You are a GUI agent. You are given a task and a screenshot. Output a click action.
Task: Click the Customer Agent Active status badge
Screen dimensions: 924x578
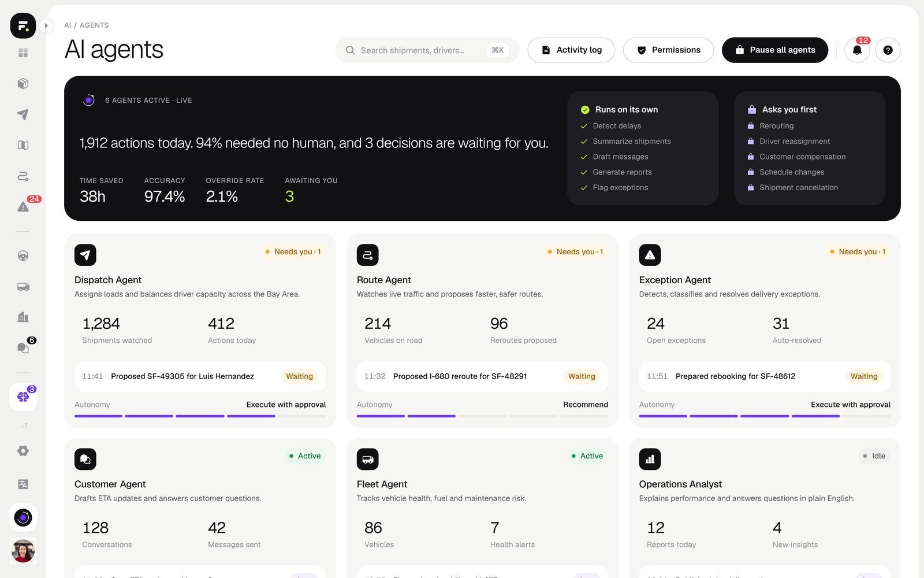pyautogui.click(x=305, y=456)
